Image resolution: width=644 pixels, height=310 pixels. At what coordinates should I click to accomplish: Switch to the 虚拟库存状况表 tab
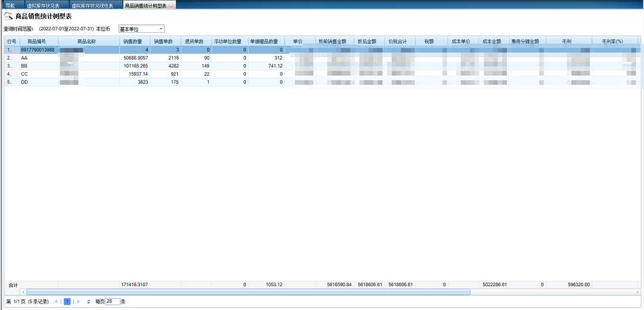tap(43, 5)
